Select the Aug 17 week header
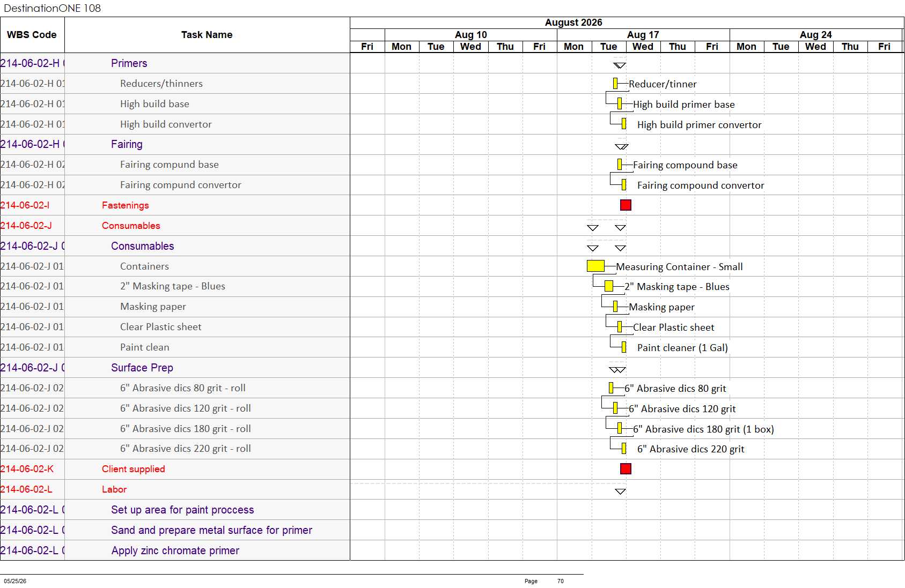This screenshot has height=588, width=905. 643,34
